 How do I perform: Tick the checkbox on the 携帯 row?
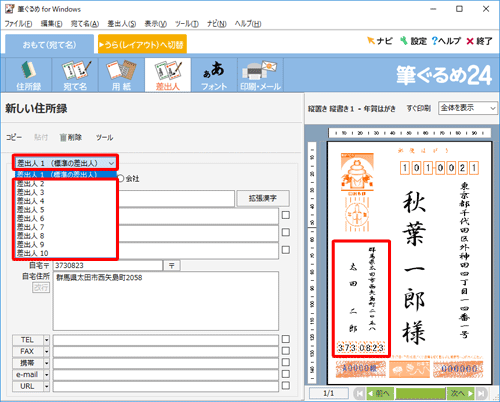tap(286, 362)
